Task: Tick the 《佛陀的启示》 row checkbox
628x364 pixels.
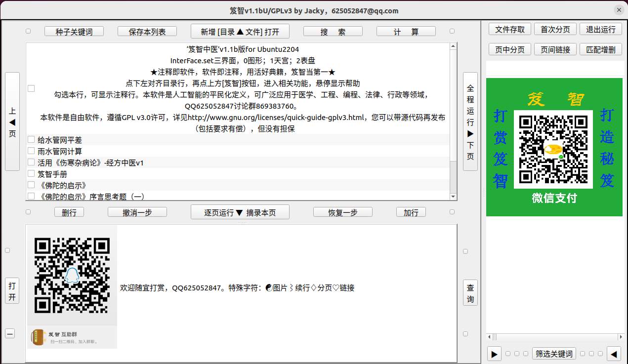Action: pyautogui.click(x=31, y=185)
